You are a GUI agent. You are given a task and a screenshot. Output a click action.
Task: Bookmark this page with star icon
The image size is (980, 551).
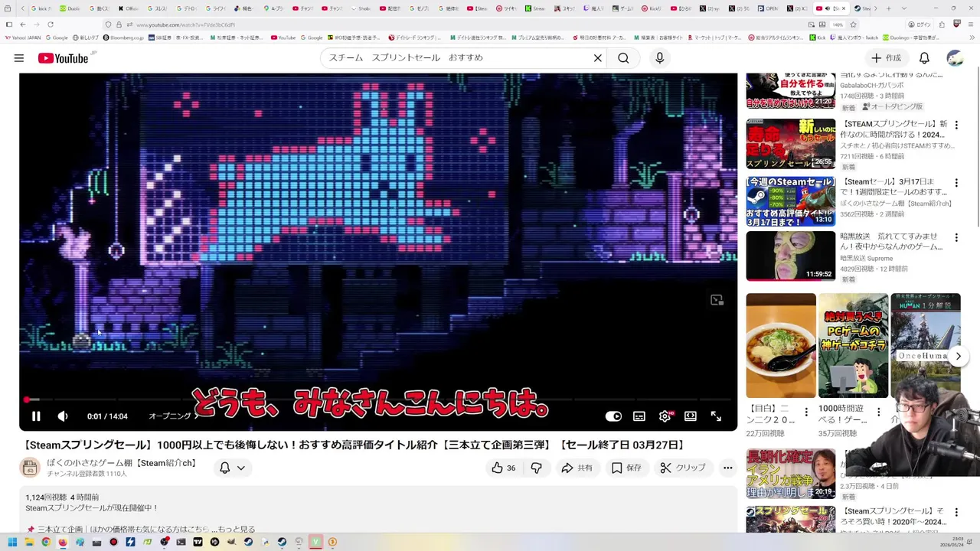[854, 24]
